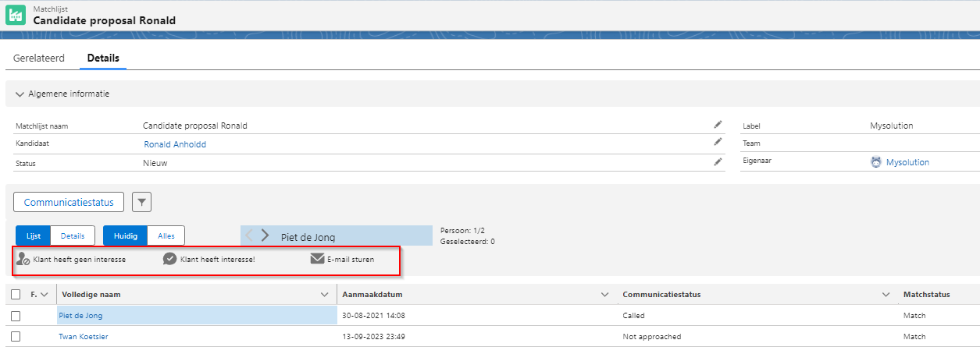This screenshot has width=980, height=347.
Task: Check the box for Piet de Jong
Action: point(16,316)
